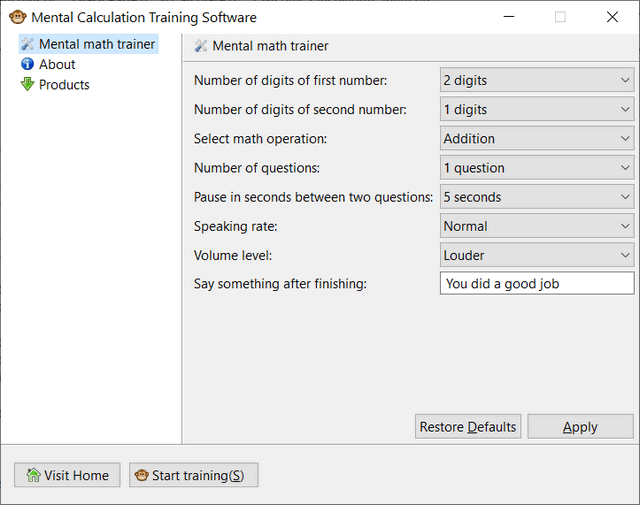Click the tools icon in the panel header

201,46
